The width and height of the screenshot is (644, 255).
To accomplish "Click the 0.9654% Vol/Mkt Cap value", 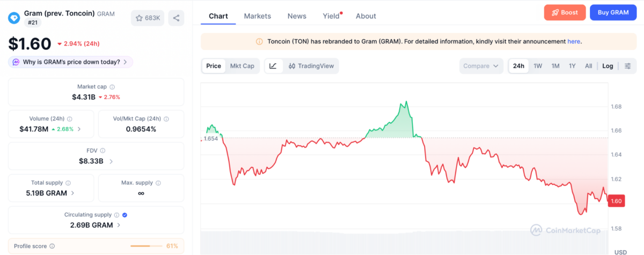I will coord(141,129).
